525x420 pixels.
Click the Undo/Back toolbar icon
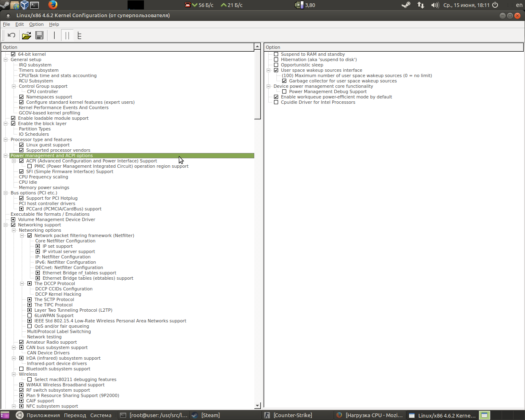(x=11, y=35)
